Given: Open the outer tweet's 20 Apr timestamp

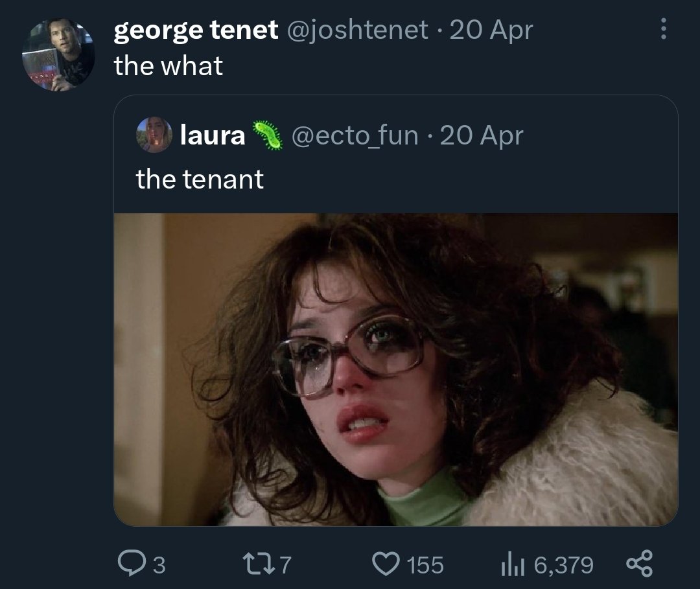Looking at the screenshot, I should pos(491,30).
